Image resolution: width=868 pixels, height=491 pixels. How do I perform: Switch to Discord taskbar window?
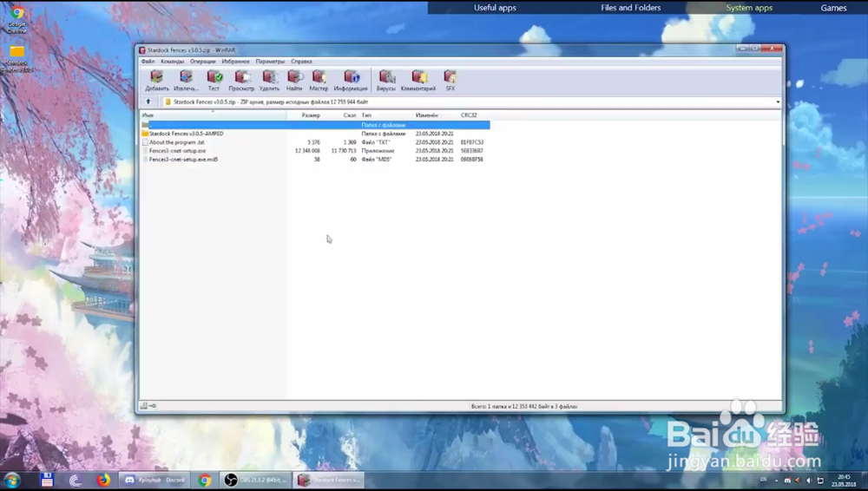tap(155, 480)
